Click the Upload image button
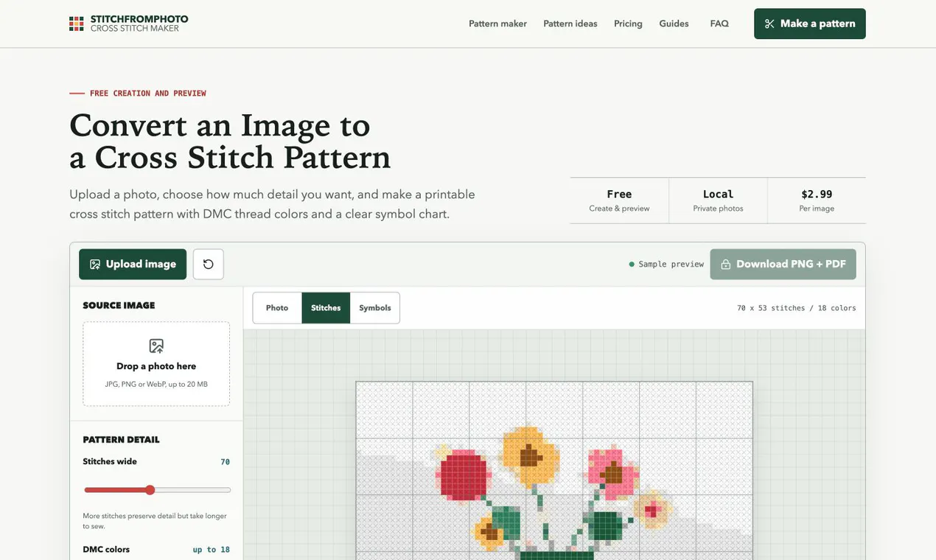This screenshot has height=560, width=936. point(133,264)
